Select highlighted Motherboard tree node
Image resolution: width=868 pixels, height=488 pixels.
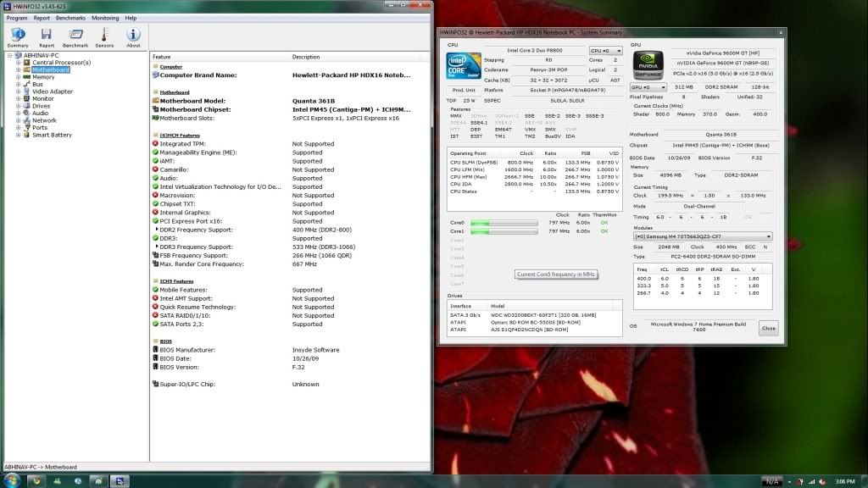click(50, 69)
